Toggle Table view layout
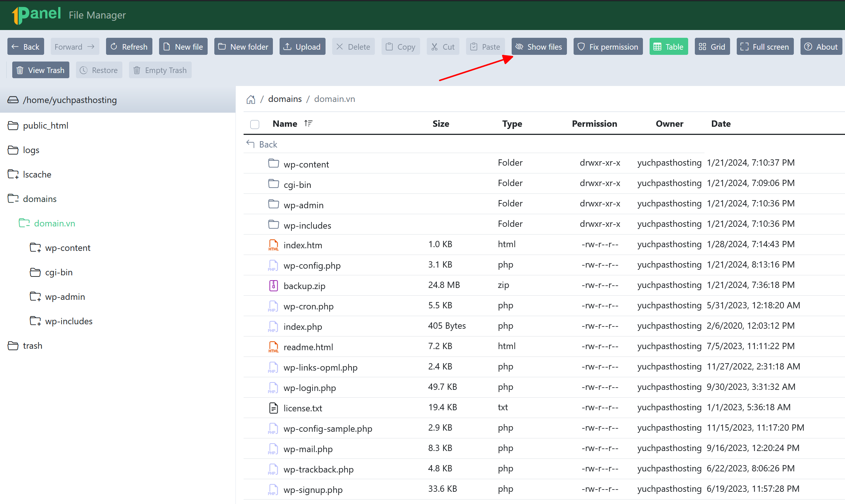The height and width of the screenshot is (504, 845). click(669, 46)
